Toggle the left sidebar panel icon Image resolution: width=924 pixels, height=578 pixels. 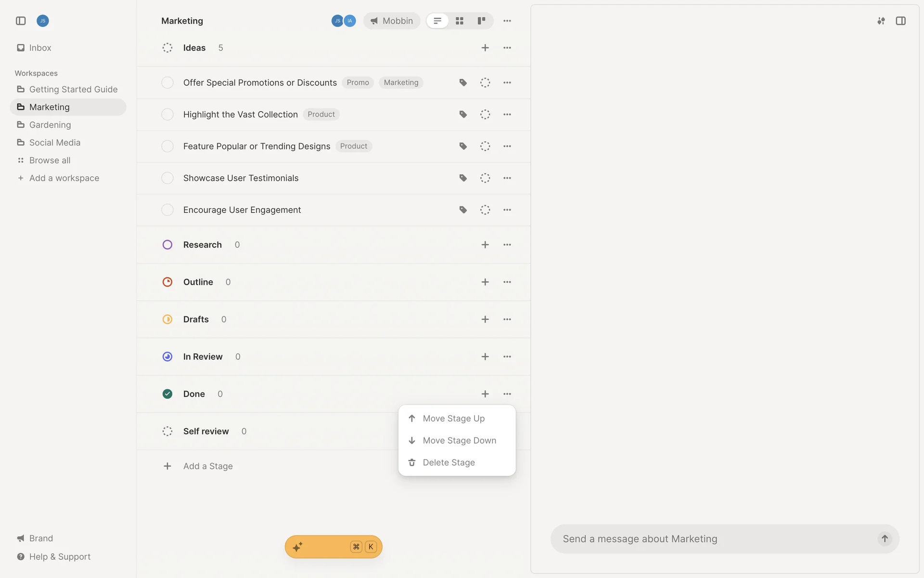tap(21, 21)
